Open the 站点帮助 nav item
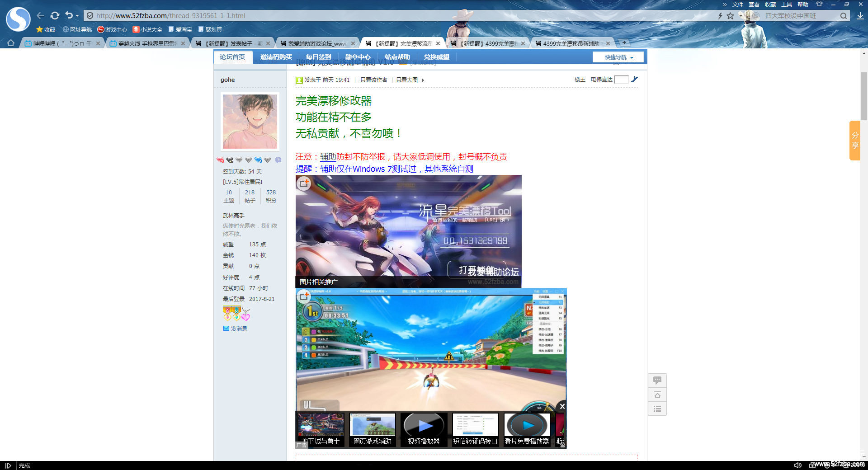 (x=397, y=57)
